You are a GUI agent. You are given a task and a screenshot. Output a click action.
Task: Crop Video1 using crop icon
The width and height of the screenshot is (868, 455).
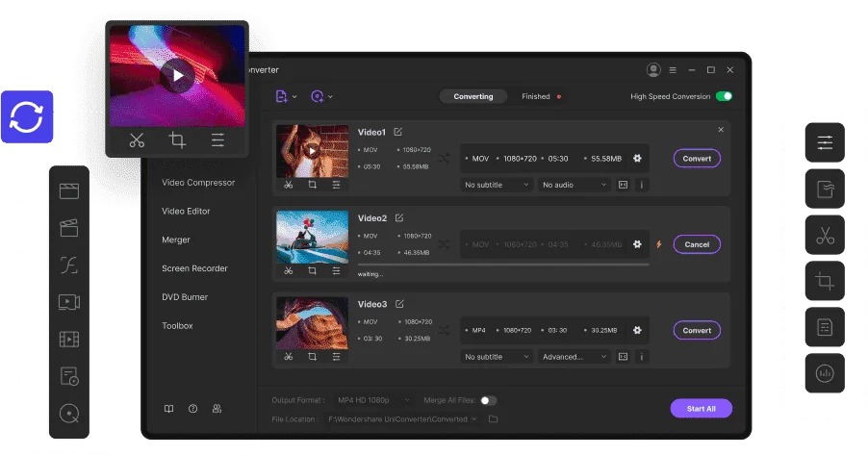click(312, 185)
